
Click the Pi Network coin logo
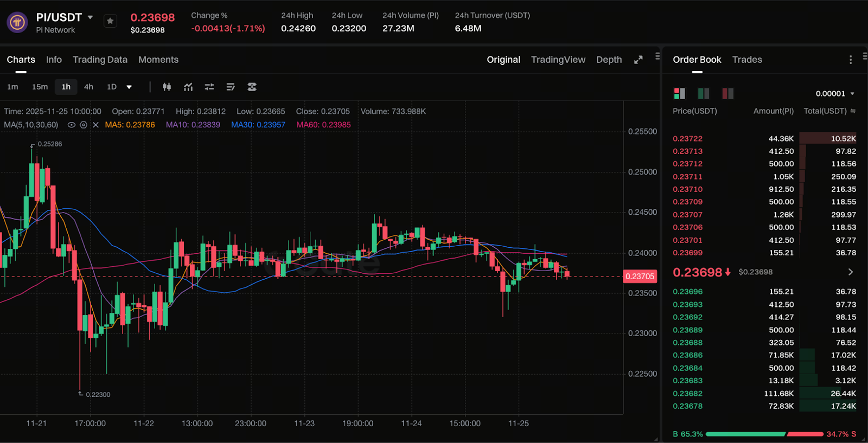17,22
